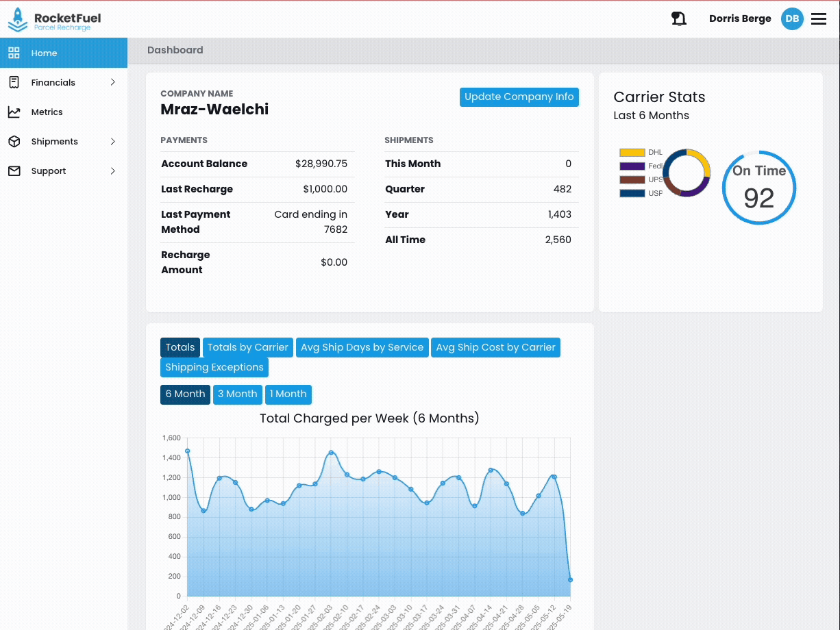Open the notifications bell icon

[678, 18]
